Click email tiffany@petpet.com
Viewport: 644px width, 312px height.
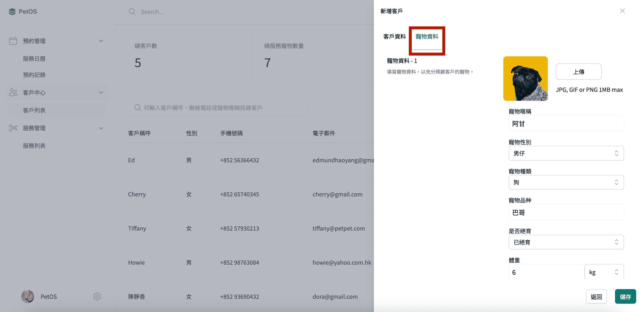click(x=338, y=228)
